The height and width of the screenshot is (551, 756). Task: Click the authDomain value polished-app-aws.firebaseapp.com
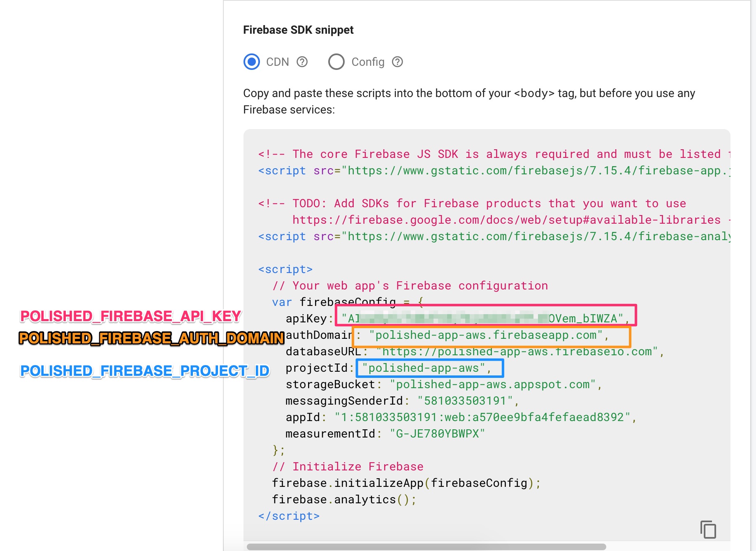click(486, 335)
